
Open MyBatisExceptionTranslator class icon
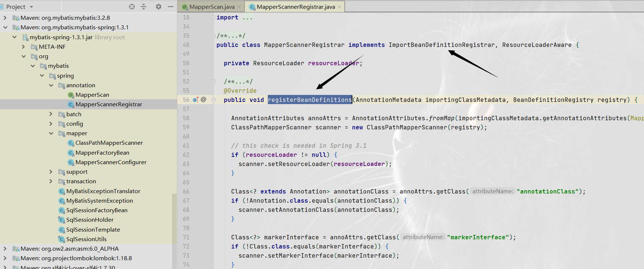(x=62, y=191)
